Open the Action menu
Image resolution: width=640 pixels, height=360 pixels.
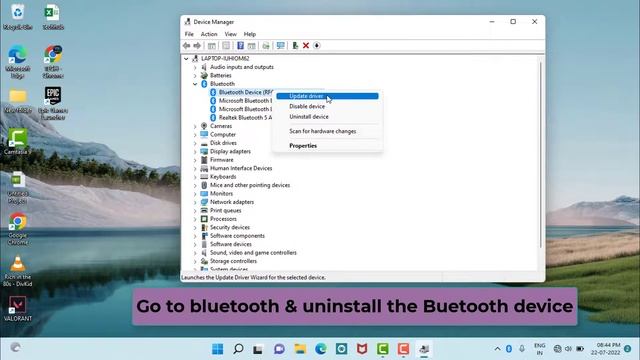tap(209, 34)
